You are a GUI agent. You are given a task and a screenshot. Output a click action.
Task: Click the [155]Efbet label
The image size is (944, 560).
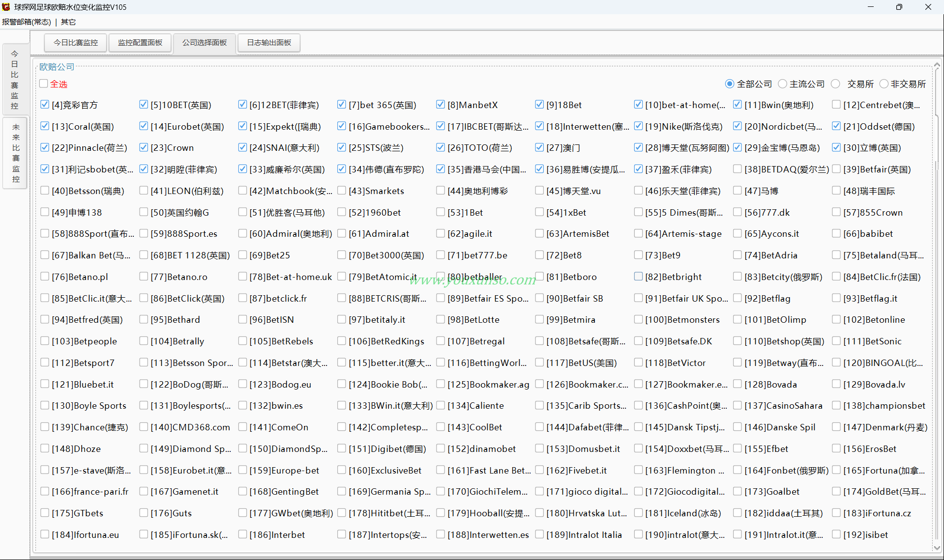pyautogui.click(x=767, y=449)
